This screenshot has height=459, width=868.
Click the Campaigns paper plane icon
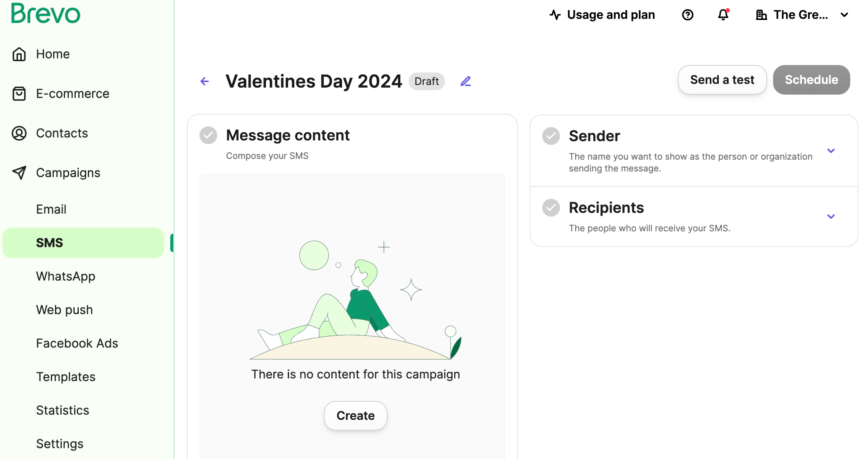click(19, 173)
